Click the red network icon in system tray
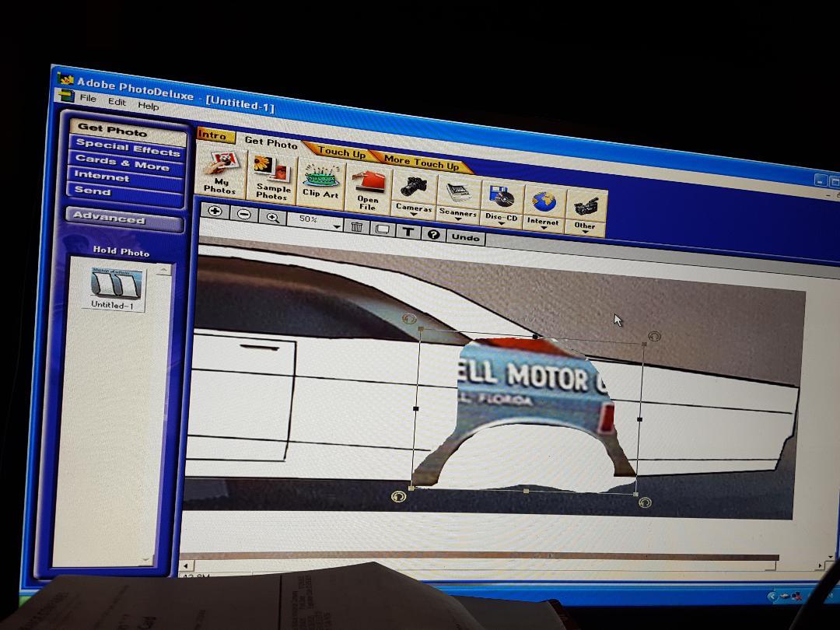 796,595
